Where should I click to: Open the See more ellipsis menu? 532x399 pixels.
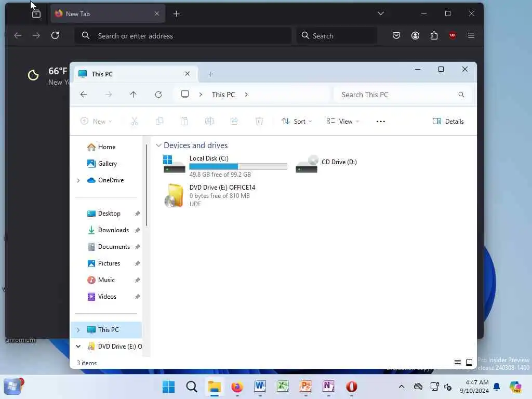tap(381, 122)
